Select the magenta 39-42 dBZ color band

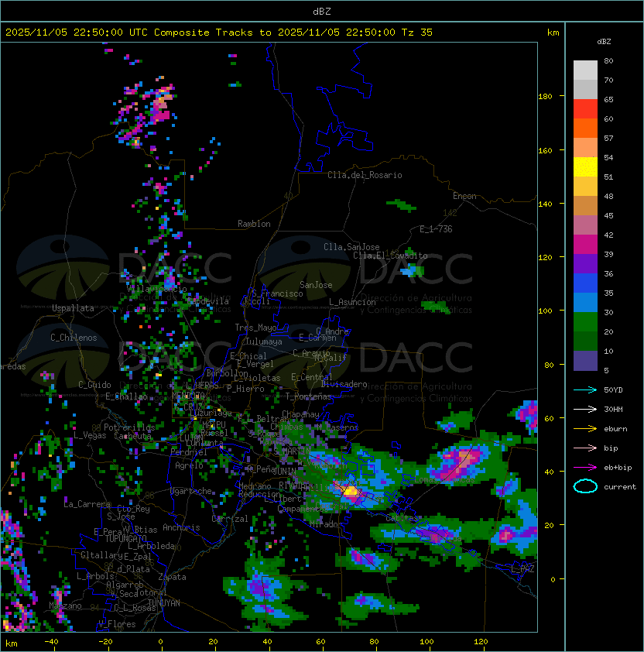pyautogui.click(x=585, y=245)
